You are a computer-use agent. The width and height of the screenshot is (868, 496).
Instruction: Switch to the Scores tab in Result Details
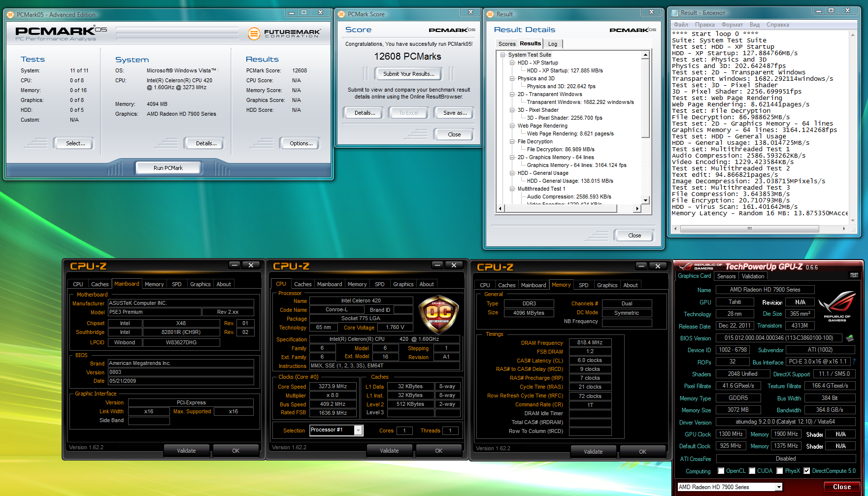507,44
